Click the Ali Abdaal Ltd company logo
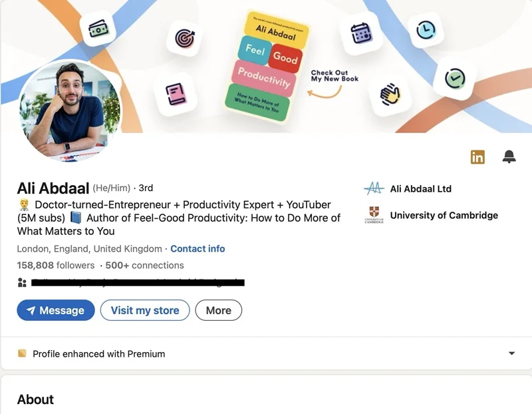Image resolution: width=532 pixels, height=414 pixels. tap(374, 188)
